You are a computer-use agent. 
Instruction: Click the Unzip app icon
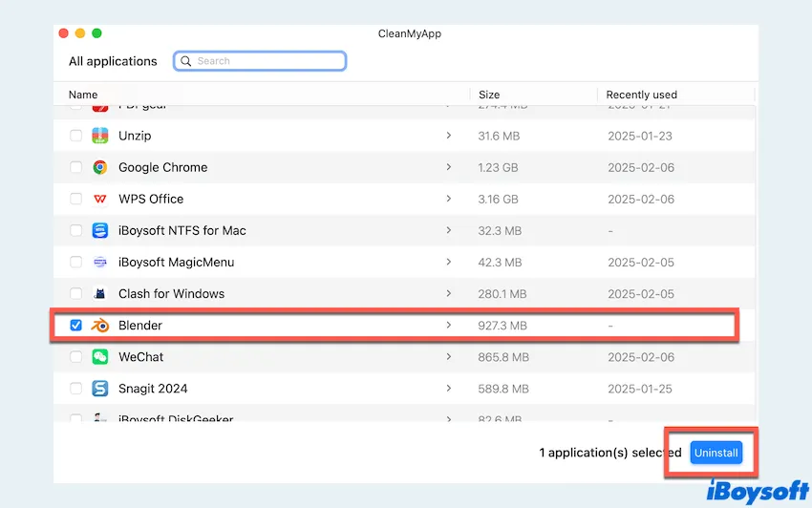pos(100,136)
